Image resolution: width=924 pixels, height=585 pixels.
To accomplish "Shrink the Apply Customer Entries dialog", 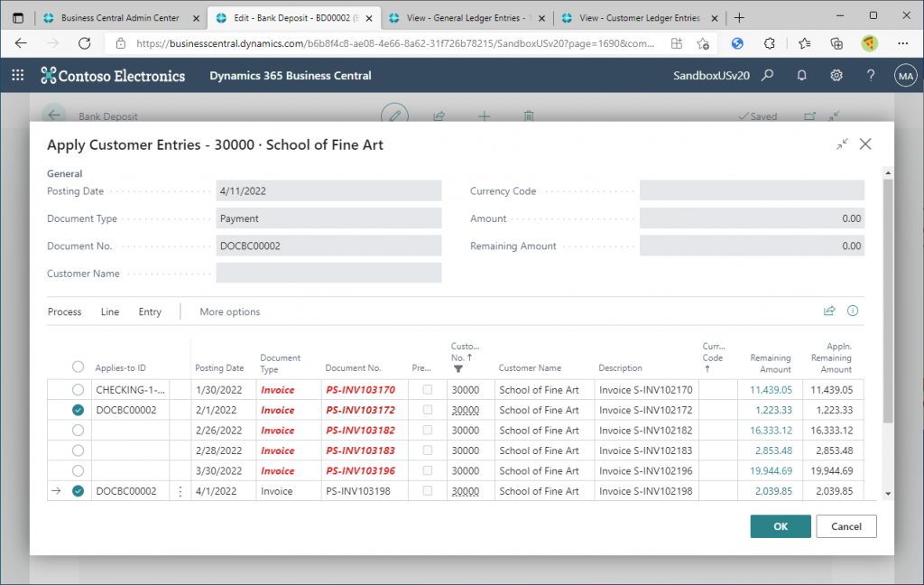I will click(x=842, y=144).
